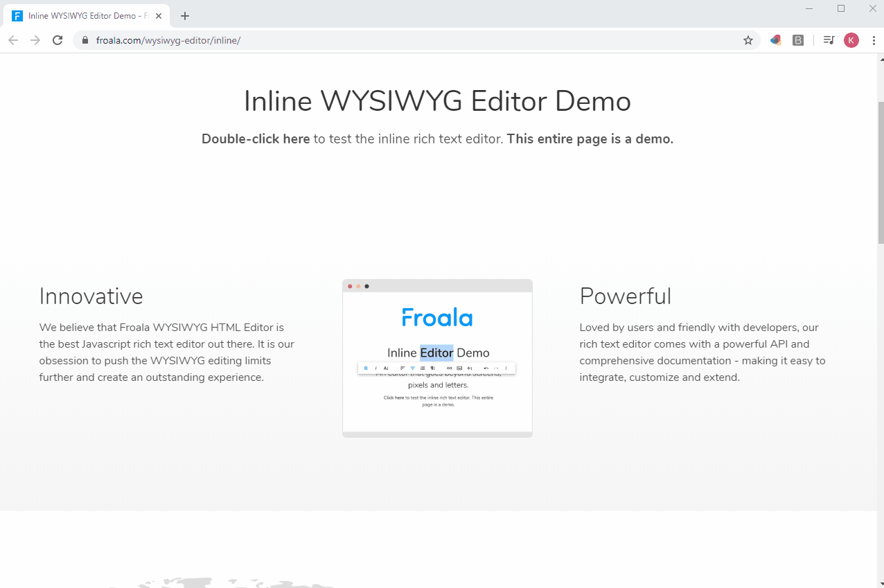The width and height of the screenshot is (884, 588).
Task: Select the Inline WYSIWYG Editor Demo tab
Action: pyautogui.click(x=83, y=15)
